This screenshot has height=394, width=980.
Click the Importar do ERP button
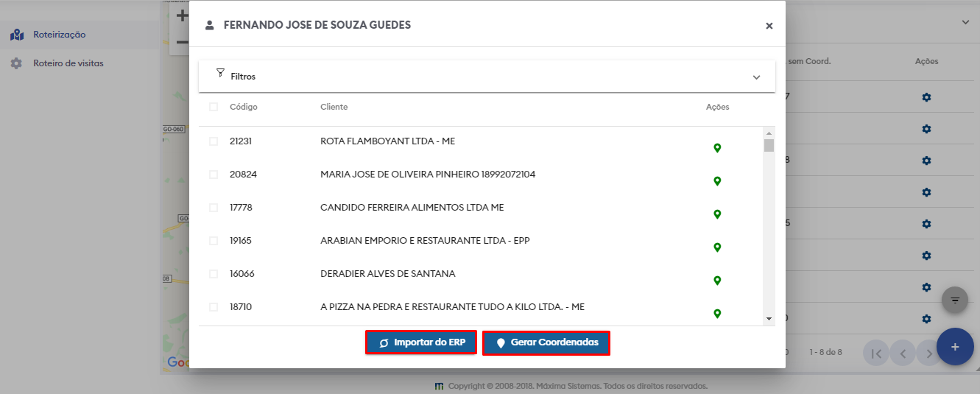(421, 343)
